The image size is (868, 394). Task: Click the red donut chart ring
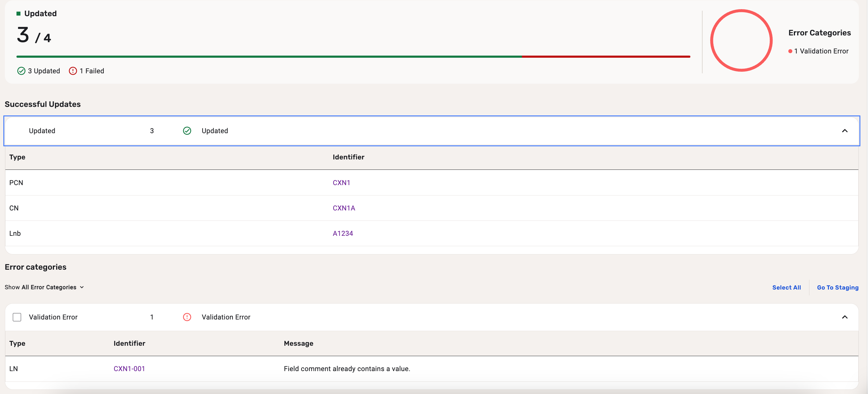[712, 41]
